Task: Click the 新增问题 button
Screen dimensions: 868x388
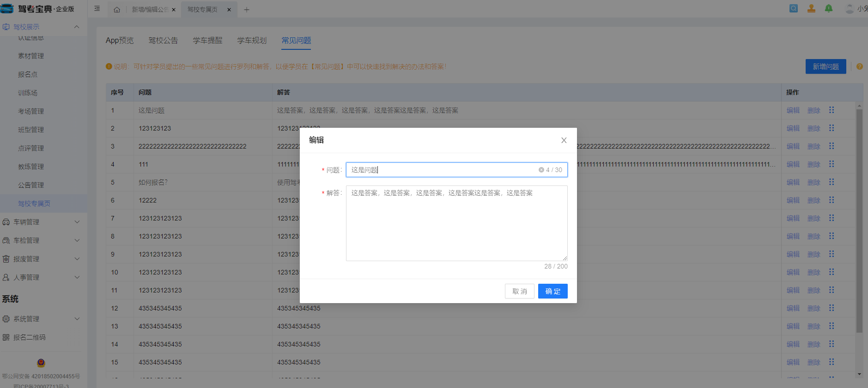Action: click(x=826, y=66)
